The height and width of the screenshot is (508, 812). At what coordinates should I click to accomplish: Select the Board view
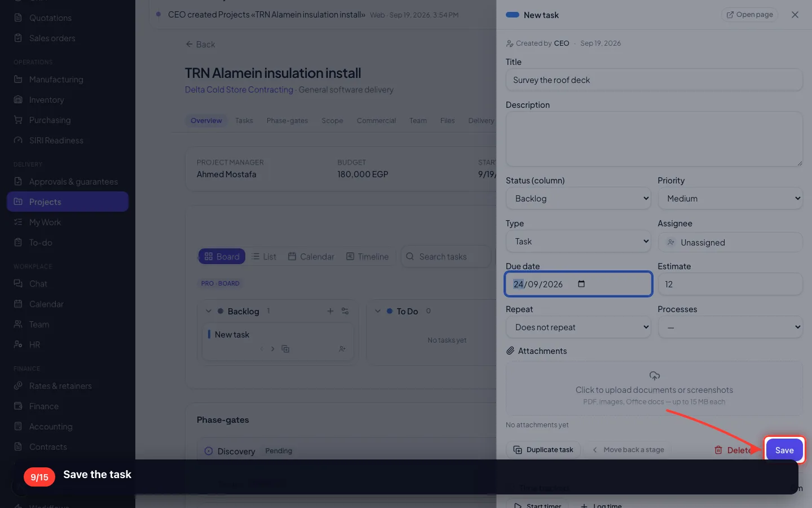[222, 256]
